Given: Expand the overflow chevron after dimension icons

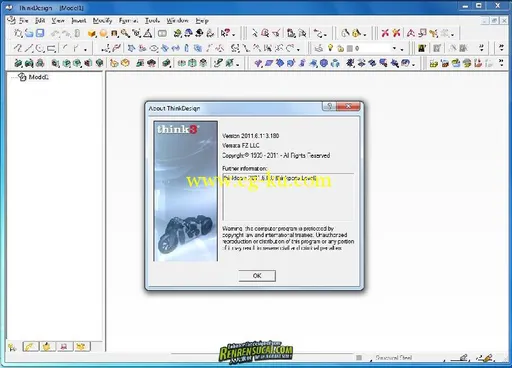Looking at the screenshot, I should pos(481,48).
